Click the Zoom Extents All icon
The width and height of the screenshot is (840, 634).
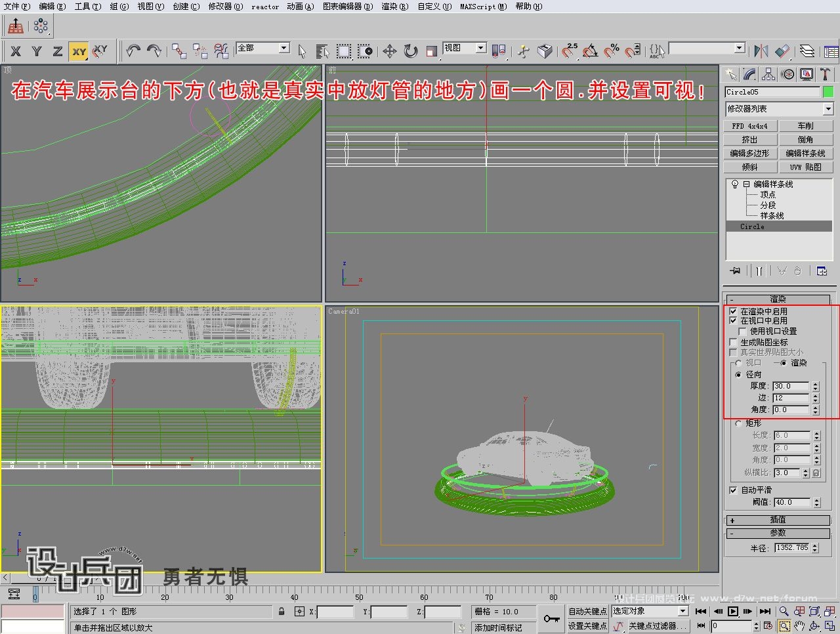(x=831, y=611)
